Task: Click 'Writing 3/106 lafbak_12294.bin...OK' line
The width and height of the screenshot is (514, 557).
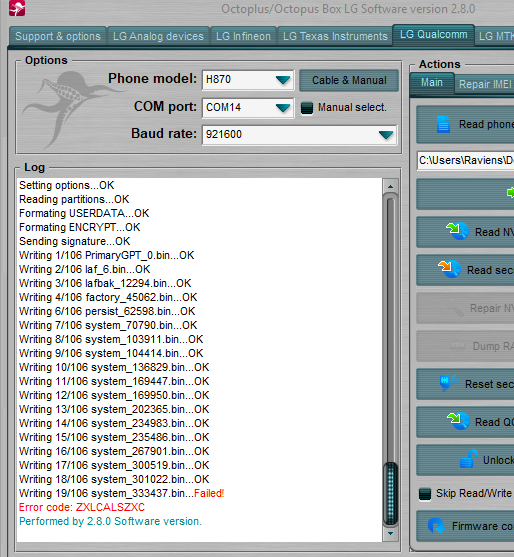Action: coord(105,283)
